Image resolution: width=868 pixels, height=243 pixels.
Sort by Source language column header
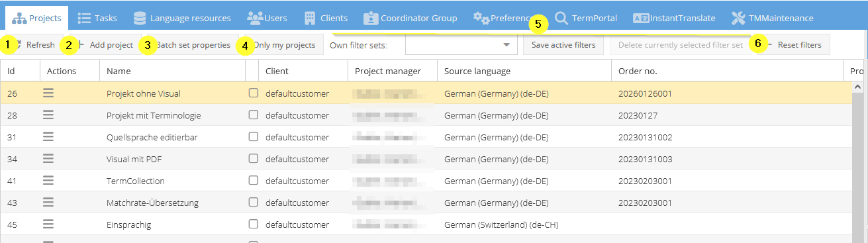click(524, 71)
